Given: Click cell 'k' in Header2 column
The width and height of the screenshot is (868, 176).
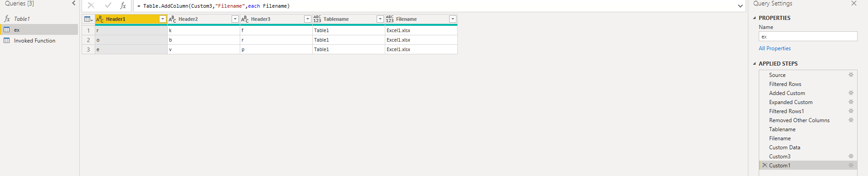Looking at the screenshot, I should pos(204,30).
